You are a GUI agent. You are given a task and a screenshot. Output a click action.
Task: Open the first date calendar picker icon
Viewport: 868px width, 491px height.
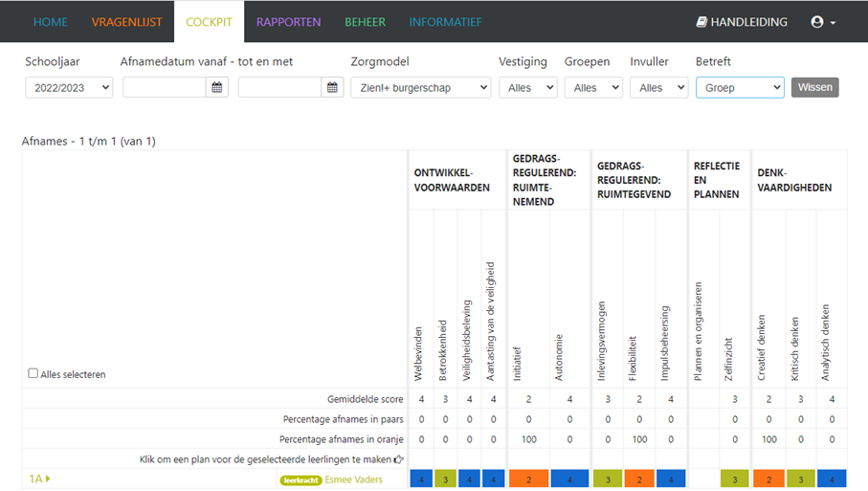(x=217, y=88)
